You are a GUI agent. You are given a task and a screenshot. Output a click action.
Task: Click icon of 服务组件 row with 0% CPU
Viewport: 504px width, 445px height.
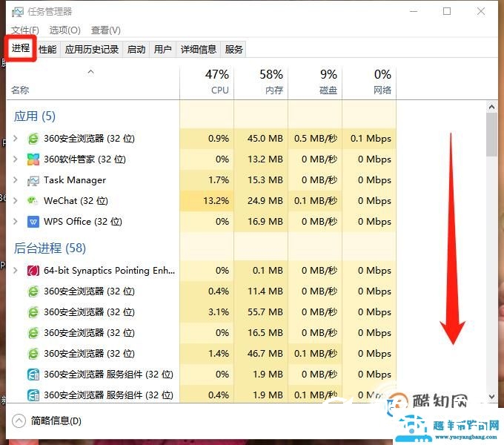click(x=33, y=375)
